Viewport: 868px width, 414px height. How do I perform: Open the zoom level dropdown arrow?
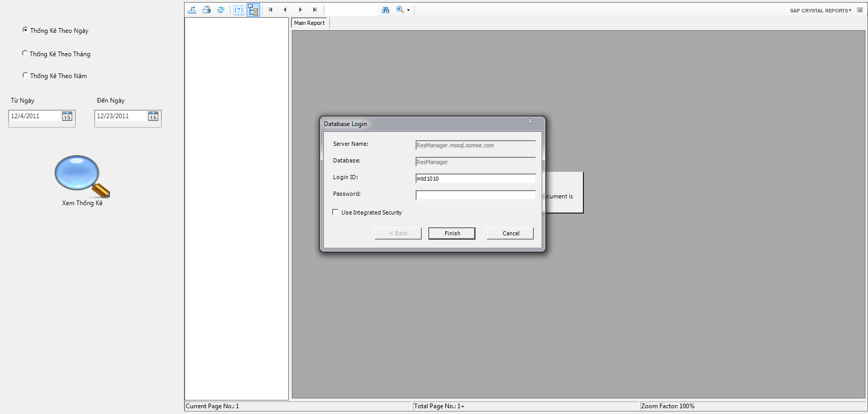pyautogui.click(x=408, y=10)
